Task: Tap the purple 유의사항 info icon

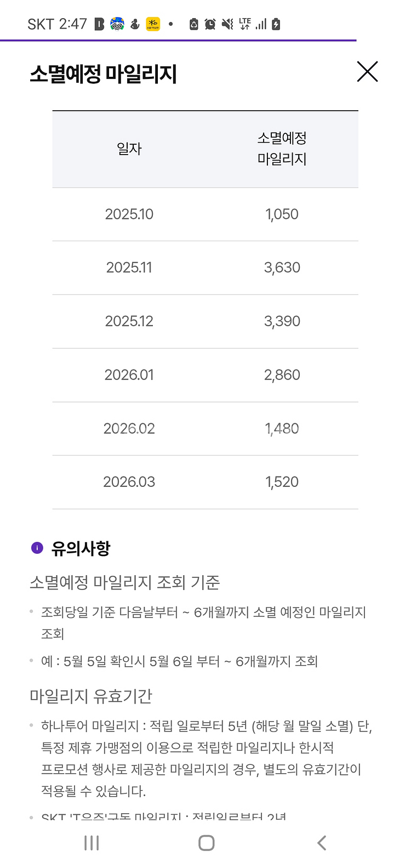Action: pos(37,548)
